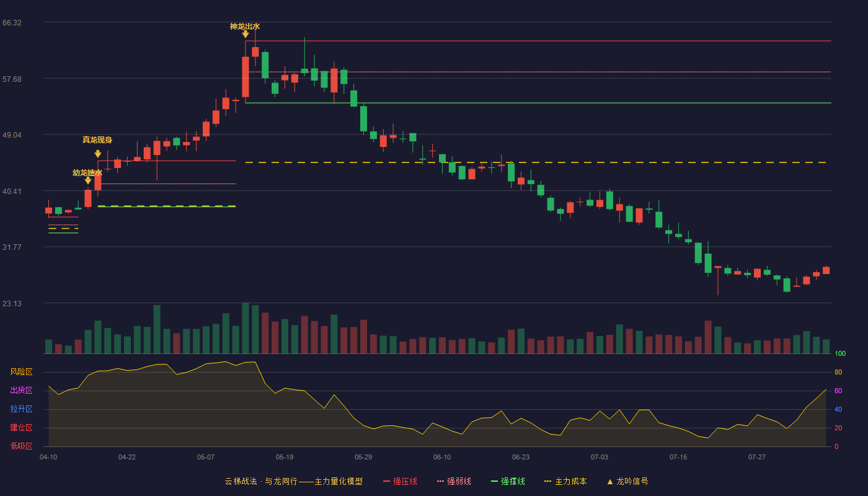Select the 出货区 zone label
Screen dimensions: 868x496
[x=21, y=391]
